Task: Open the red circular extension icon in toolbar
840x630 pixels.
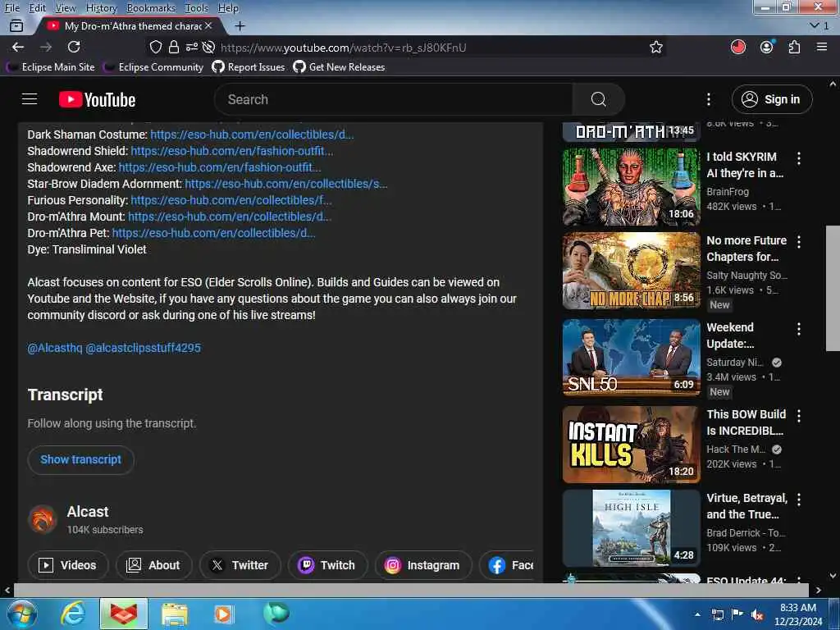Action: (x=738, y=47)
